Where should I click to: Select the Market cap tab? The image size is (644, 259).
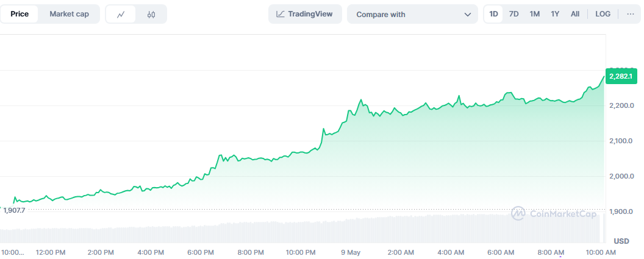point(69,14)
